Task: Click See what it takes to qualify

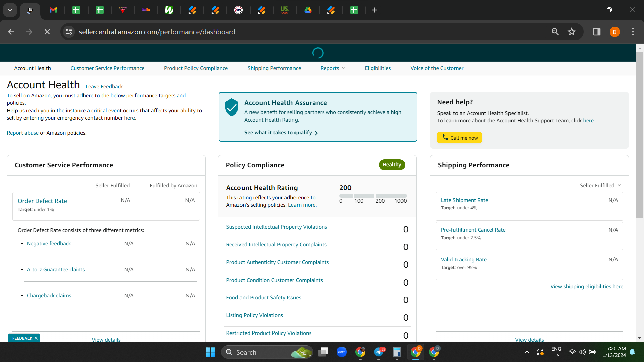Action: click(x=281, y=133)
